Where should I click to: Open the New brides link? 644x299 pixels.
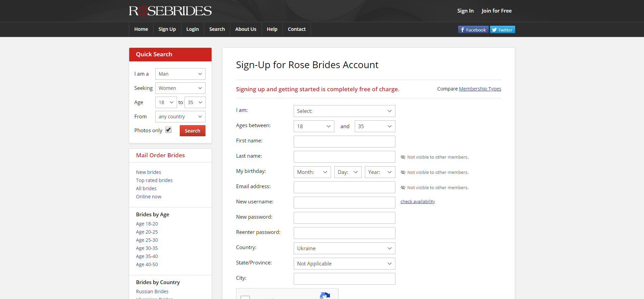click(x=149, y=172)
